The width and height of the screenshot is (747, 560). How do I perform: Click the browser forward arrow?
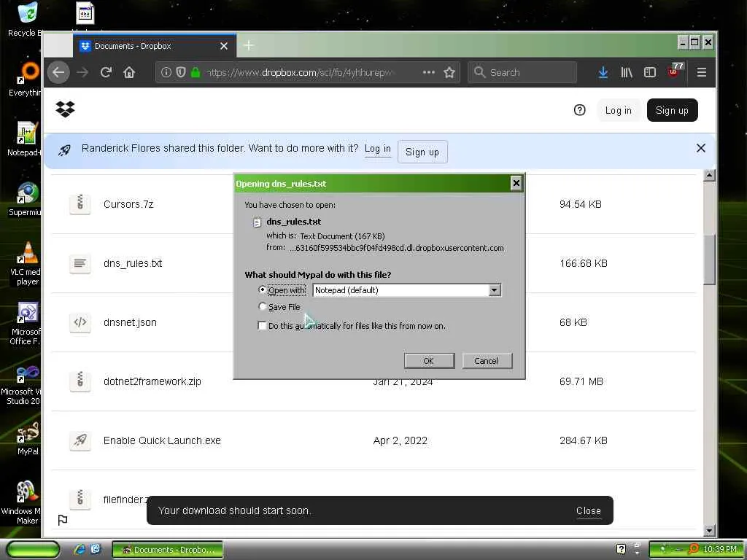[82, 72]
